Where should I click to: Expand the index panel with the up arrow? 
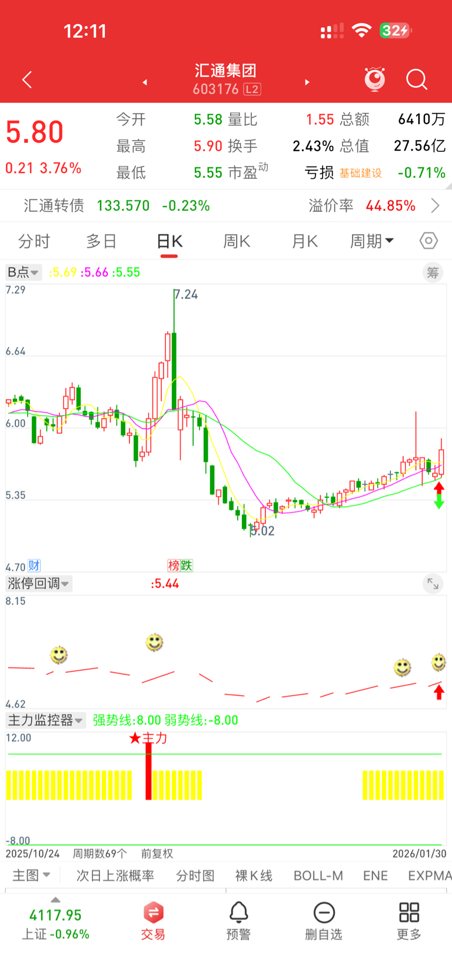click(x=55, y=900)
